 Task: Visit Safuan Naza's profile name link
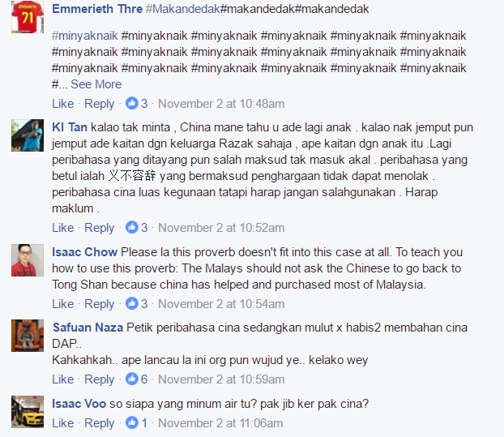pyautogui.click(x=88, y=328)
